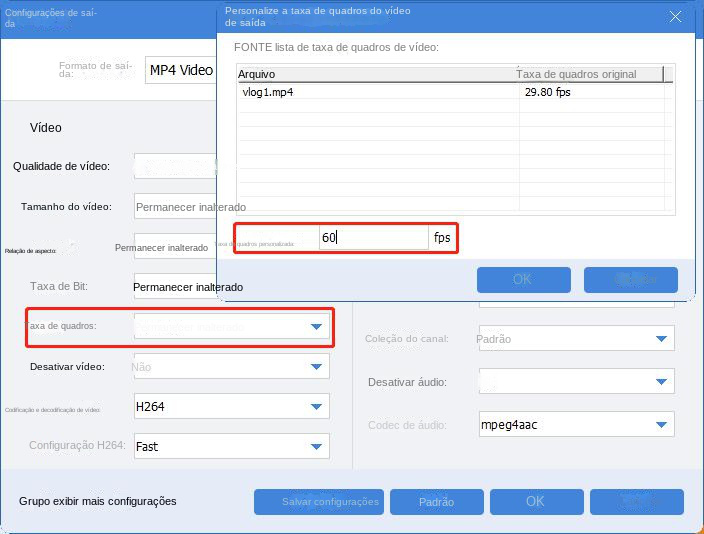
Task: Click the Salvar configurações button
Action: [319, 502]
